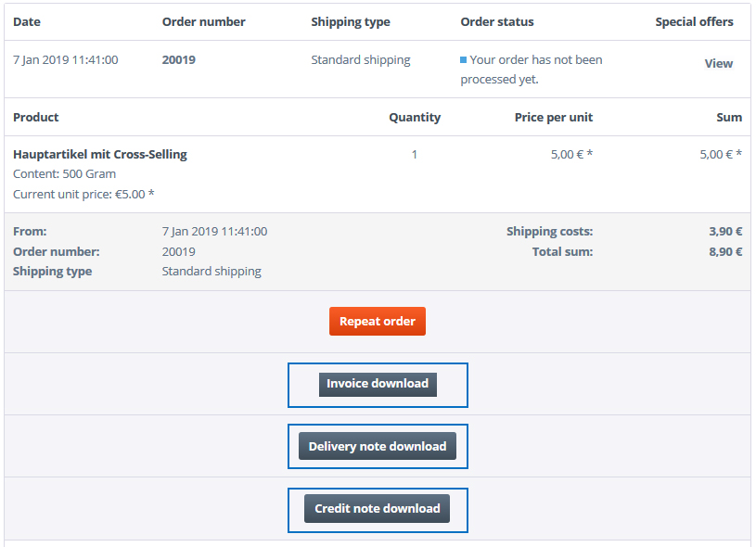This screenshot has width=756, height=547.
Task: Select bold order number 20019 in top row
Action: click(x=178, y=59)
